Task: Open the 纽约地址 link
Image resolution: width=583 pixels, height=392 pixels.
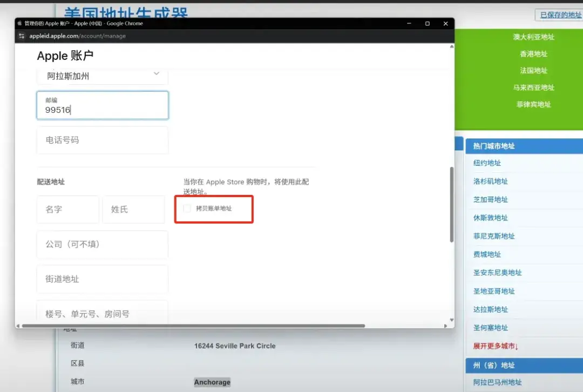Action: pyautogui.click(x=487, y=163)
